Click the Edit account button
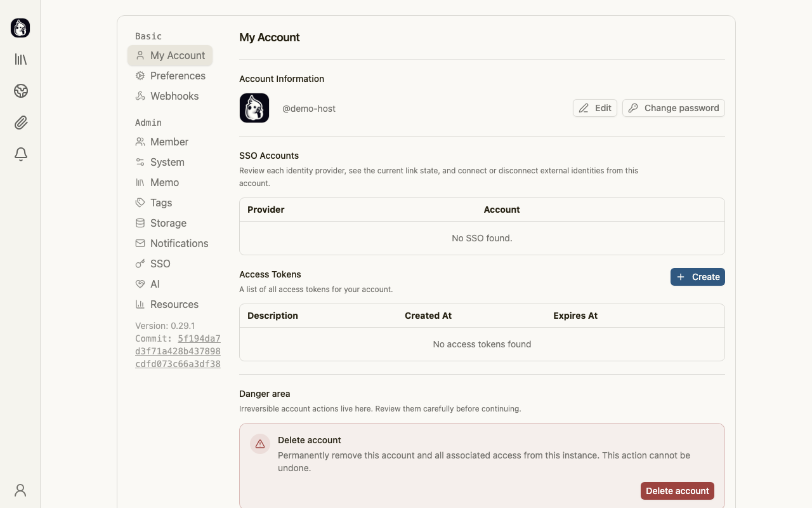The width and height of the screenshot is (812, 508). click(595, 108)
